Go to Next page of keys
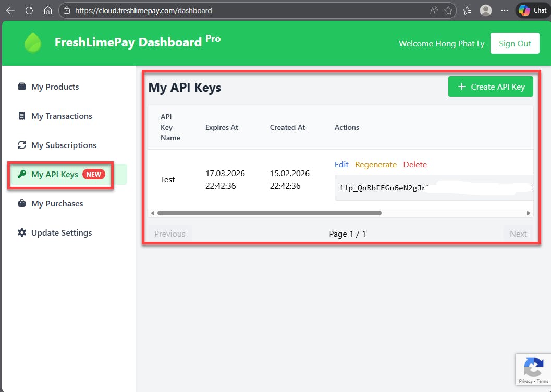This screenshot has width=551, height=392. [518, 234]
